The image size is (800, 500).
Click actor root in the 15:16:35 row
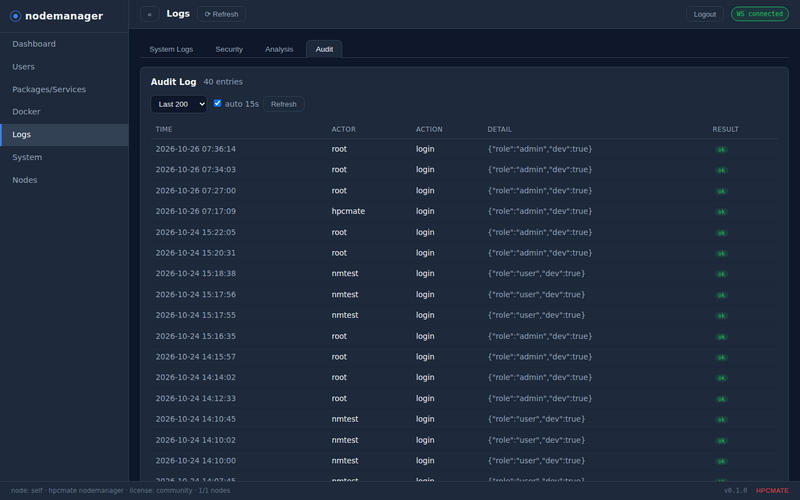point(339,336)
